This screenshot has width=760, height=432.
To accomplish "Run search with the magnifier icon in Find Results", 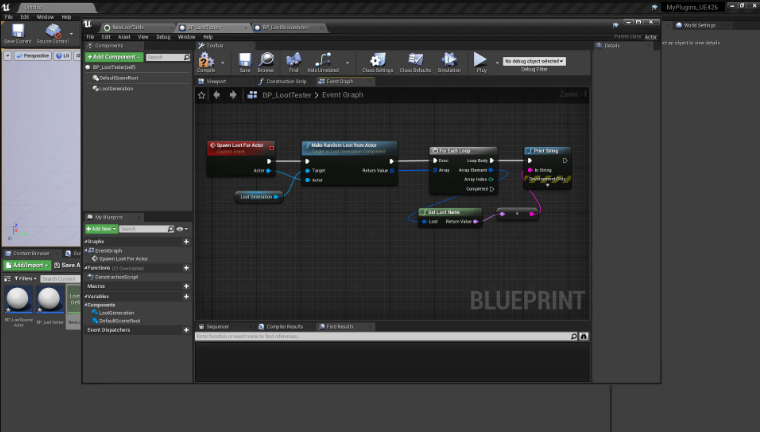I will coord(574,336).
